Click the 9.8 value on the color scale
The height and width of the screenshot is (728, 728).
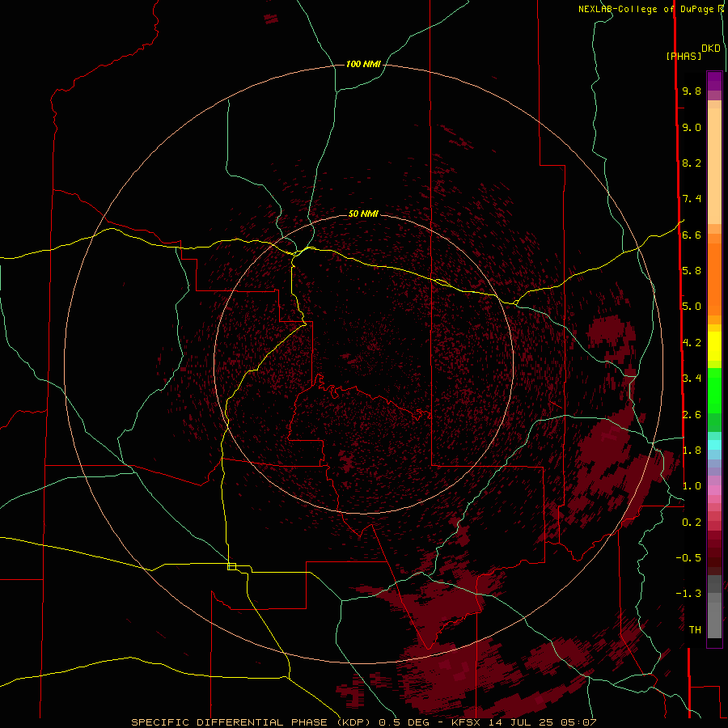coord(692,91)
